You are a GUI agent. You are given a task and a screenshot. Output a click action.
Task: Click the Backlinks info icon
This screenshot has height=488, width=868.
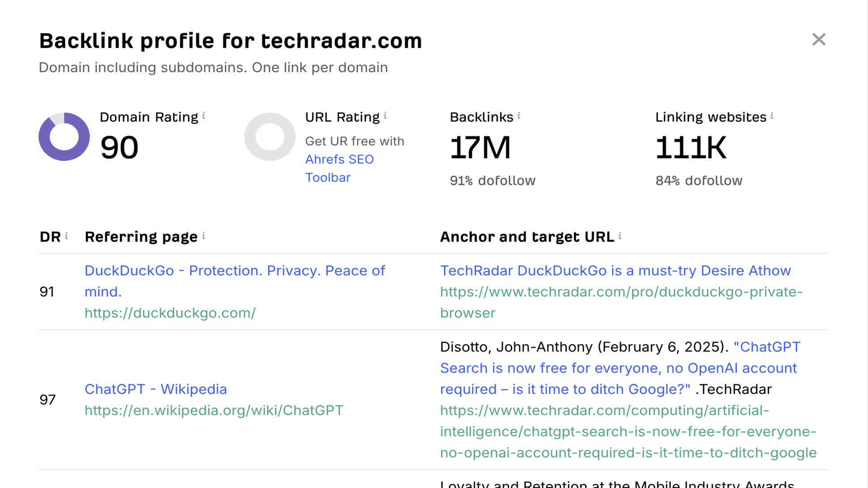pyautogui.click(x=519, y=116)
